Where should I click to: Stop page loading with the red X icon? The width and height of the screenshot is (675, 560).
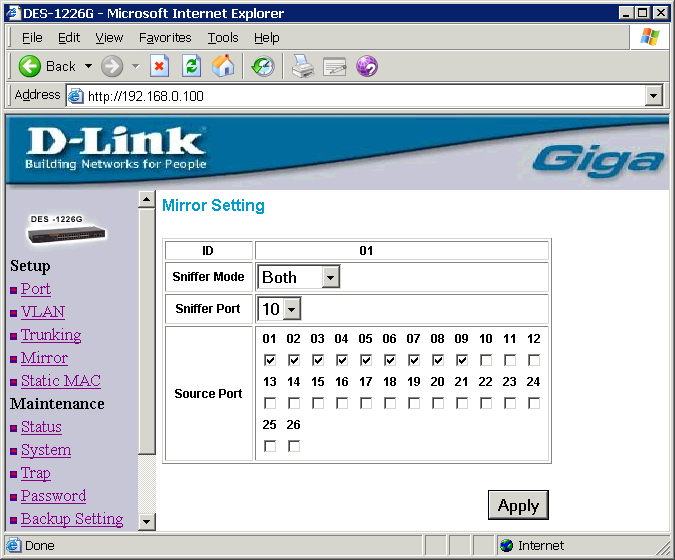159,66
